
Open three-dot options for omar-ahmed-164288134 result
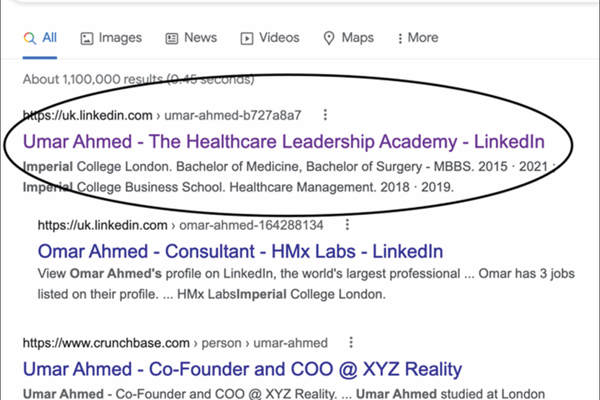click(x=347, y=225)
